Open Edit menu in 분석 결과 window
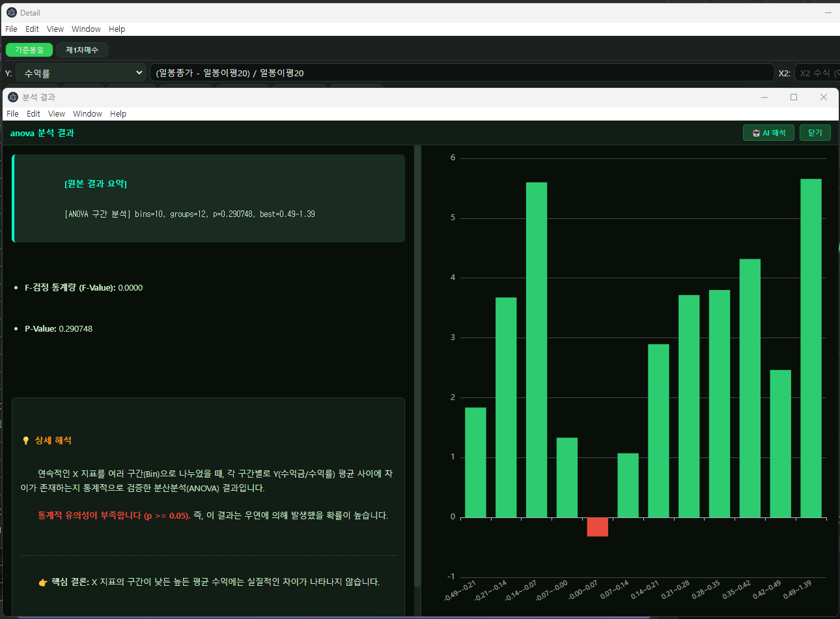The image size is (840, 619). (x=33, y=114)
